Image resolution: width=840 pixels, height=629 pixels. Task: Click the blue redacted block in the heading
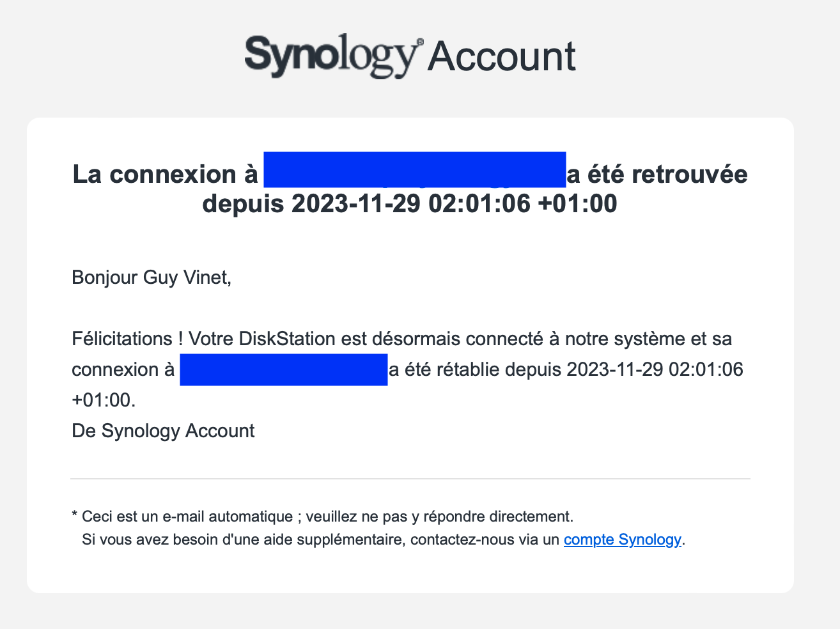pos(414,169)
